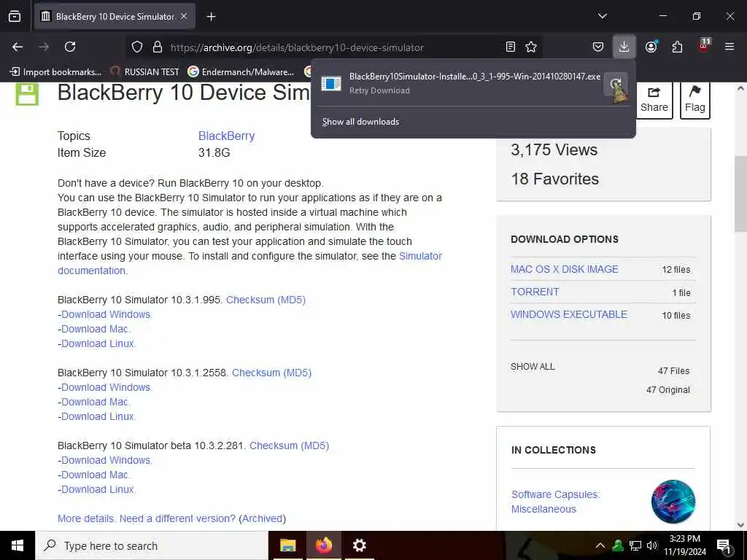Open the Software Capsules collection thumbnail
This screenshot has width=747, height=560.
tap(673, 502)
